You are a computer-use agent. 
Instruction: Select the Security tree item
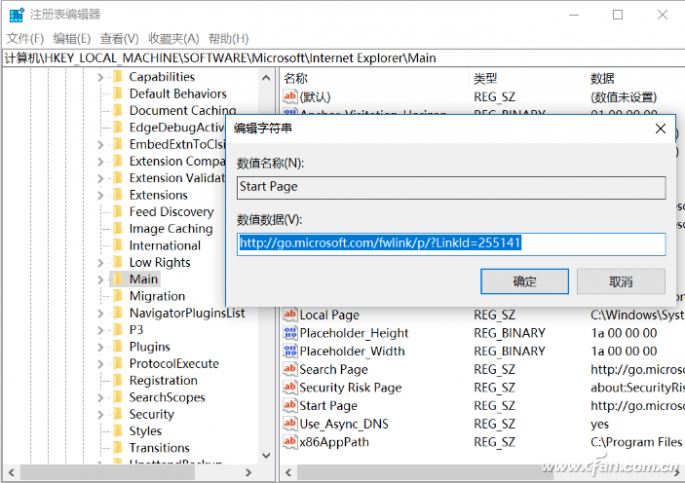[x=151, y=414]
